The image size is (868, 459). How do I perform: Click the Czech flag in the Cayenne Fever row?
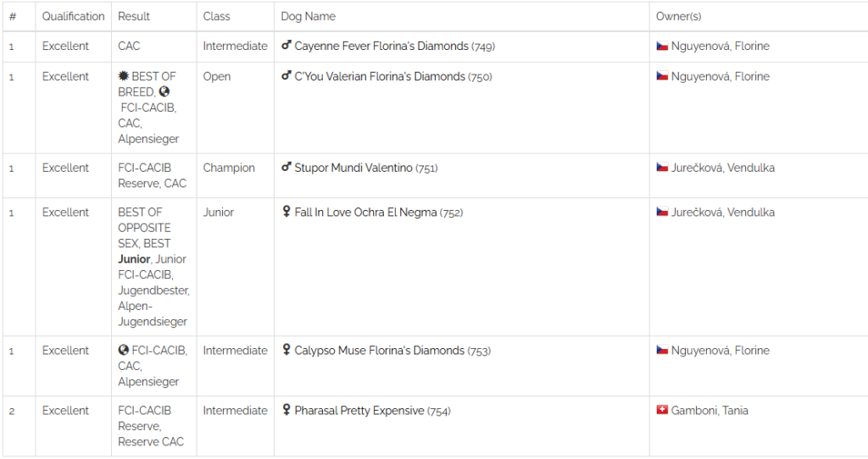[662, 46]
